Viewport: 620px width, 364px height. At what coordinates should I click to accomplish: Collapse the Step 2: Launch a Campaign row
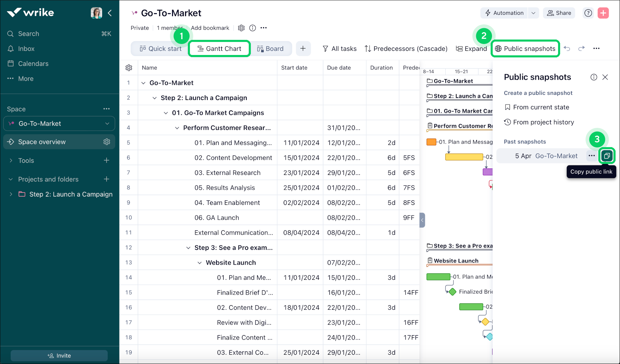pyautogui.click(x=154, y=98)
